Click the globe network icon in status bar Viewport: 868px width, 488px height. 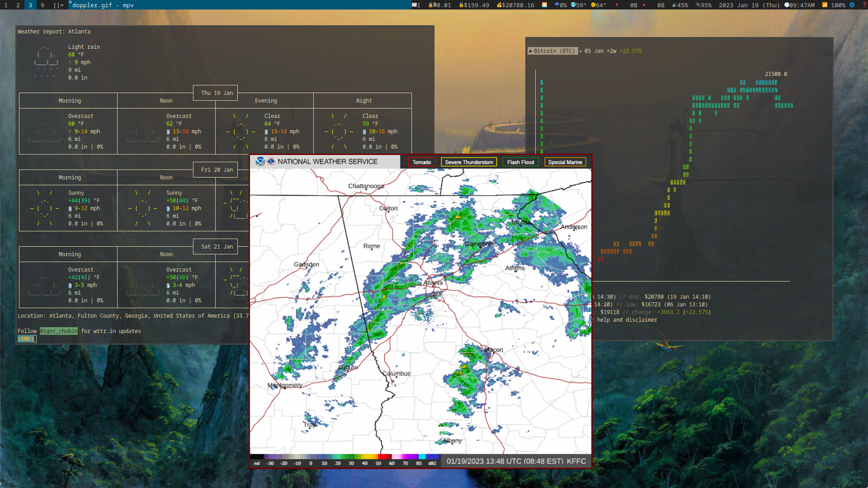pyautogui.click(x=852, y=5)
